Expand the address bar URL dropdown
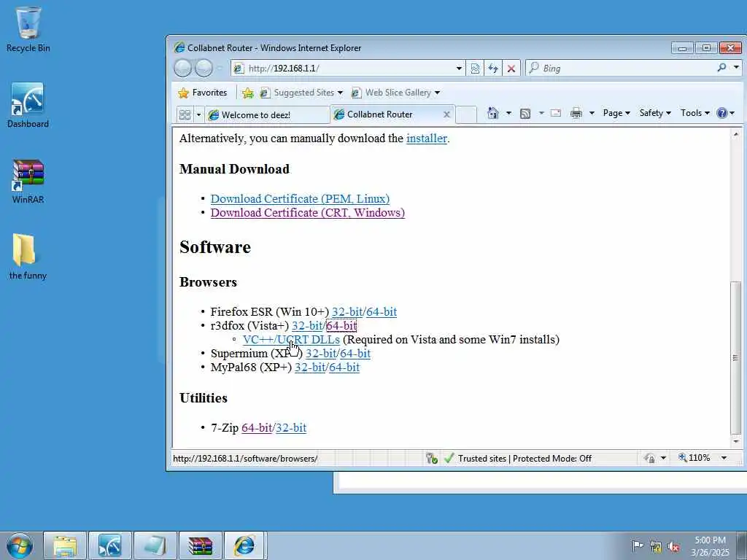This screenshot has height=560, width=747. click(459, 69)
